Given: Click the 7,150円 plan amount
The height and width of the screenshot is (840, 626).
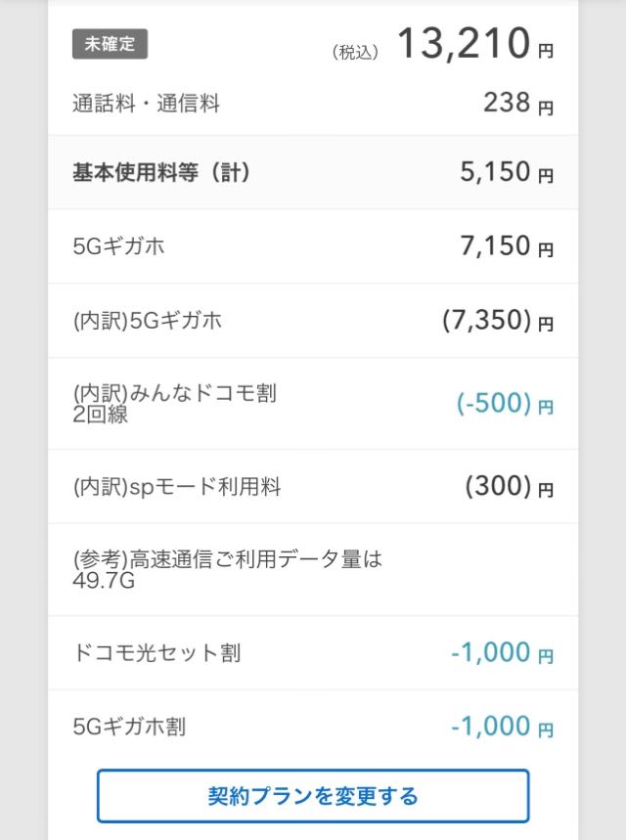Looking at the screenshot, I should [x=507, y=246].
